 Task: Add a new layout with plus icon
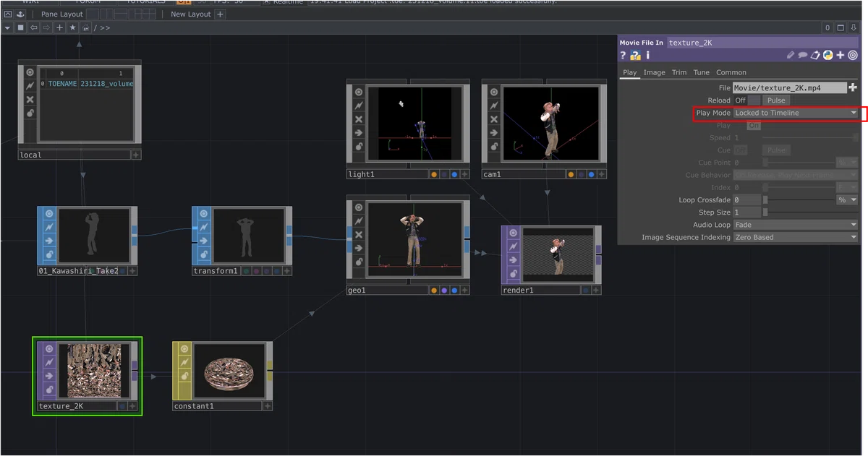point(220,14)
